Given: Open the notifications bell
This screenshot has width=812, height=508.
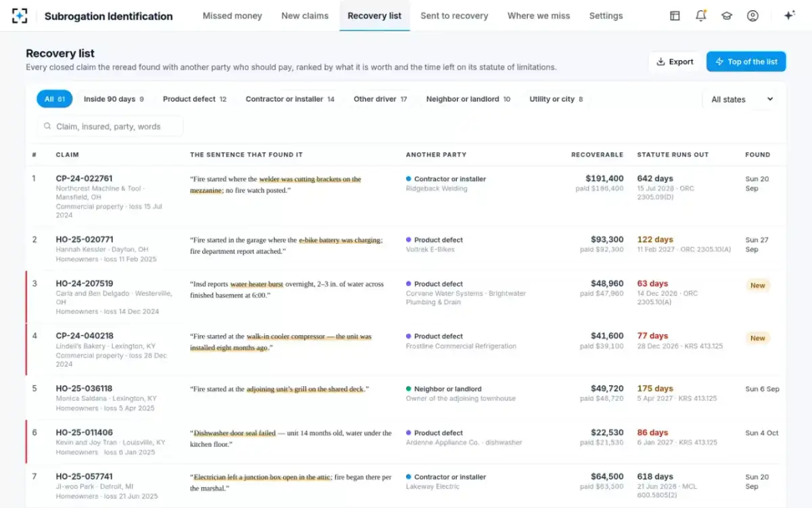Looking at the screenshot, I should click(x=701, y=16).
